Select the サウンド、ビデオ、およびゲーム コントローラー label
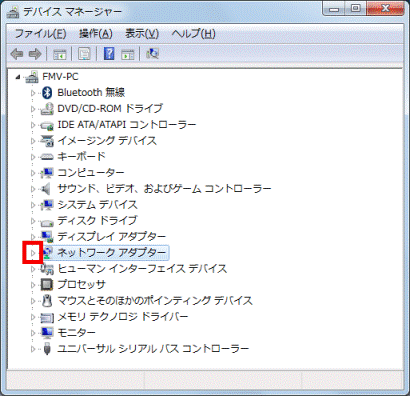Screen dimensions: 410x396 point(164,189)
